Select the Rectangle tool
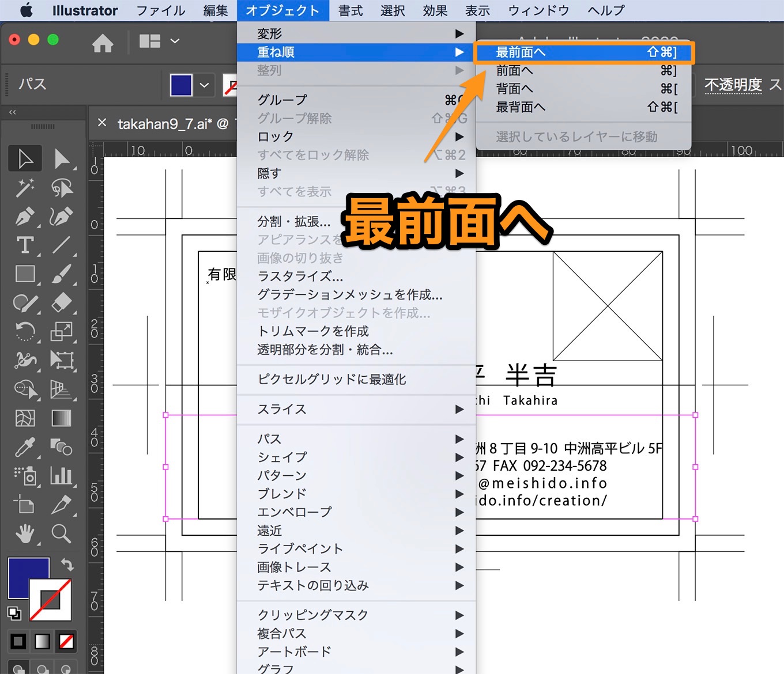The image size is (784, 674). click(x=25, y=274)
